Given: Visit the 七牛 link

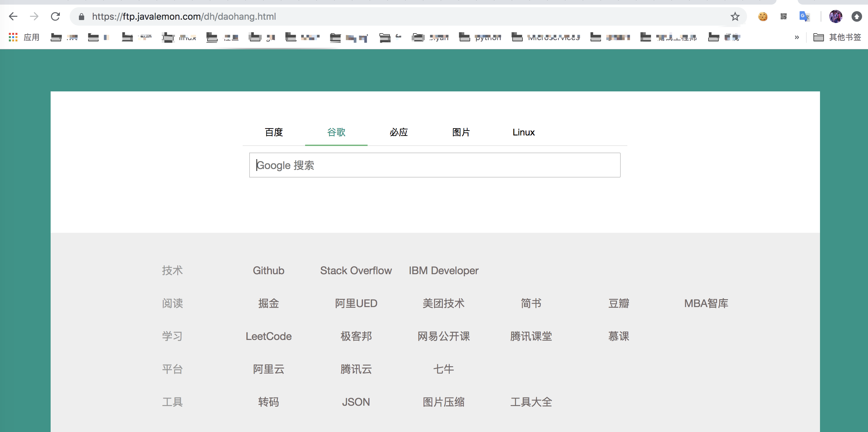Looking at the screenshot, I should 444,369.
